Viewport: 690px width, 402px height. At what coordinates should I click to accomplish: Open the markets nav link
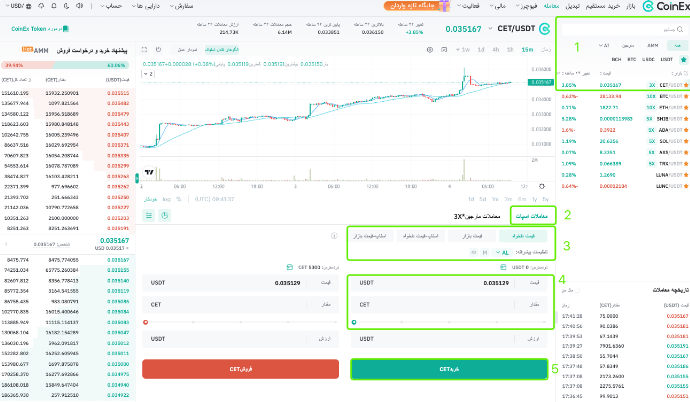631,6
